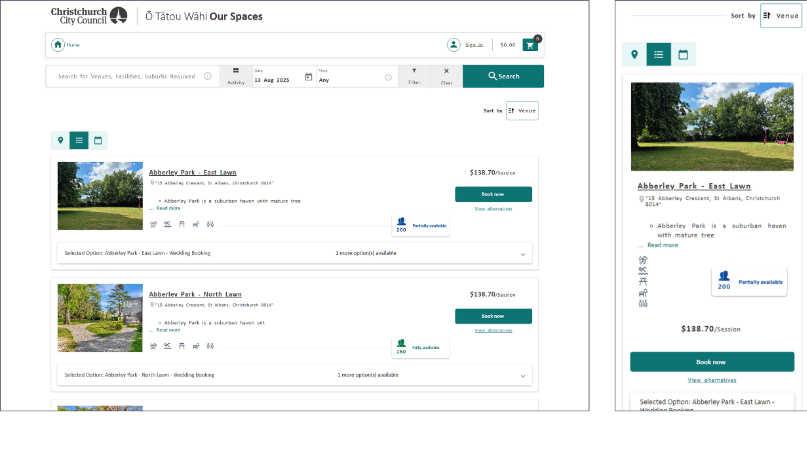The width and height of the screenshot is (807, 453).
Task: Expand options for Abberley Park North Lawn
Action: pos(522,376)
